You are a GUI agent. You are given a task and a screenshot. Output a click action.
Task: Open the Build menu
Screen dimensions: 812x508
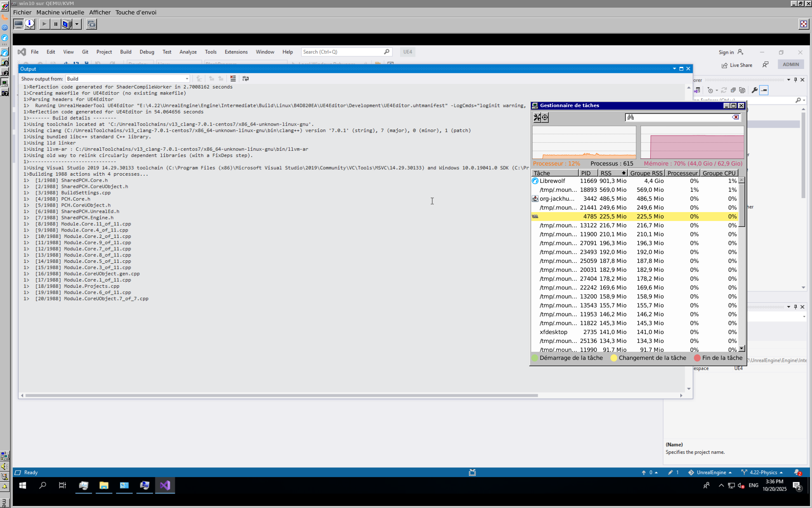pos(125,52)
